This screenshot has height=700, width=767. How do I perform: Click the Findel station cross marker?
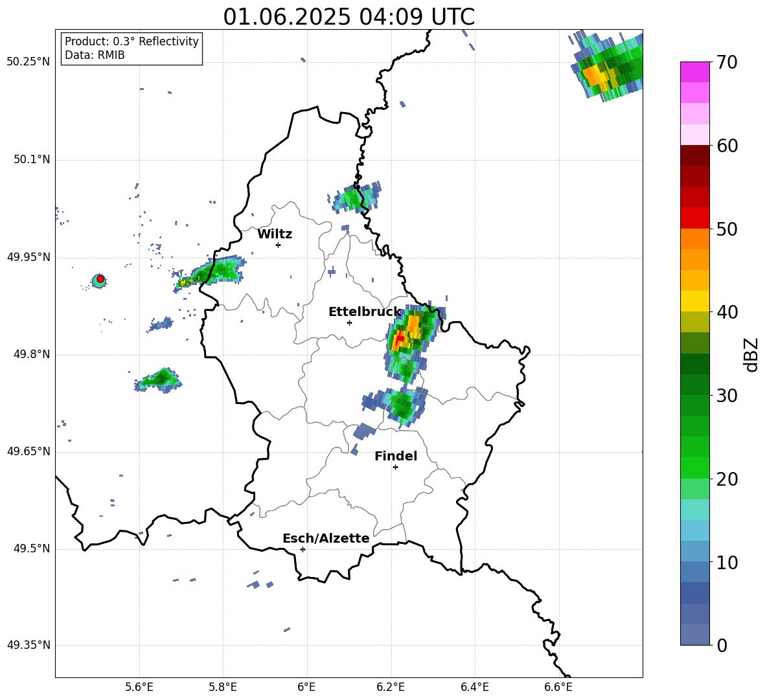tap(395, 468)
